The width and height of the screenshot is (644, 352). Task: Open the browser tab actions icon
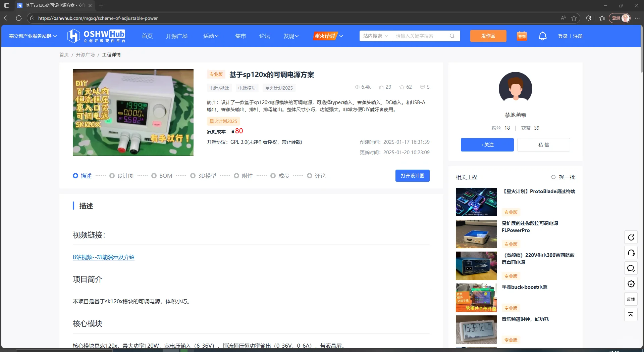[7, 5]
